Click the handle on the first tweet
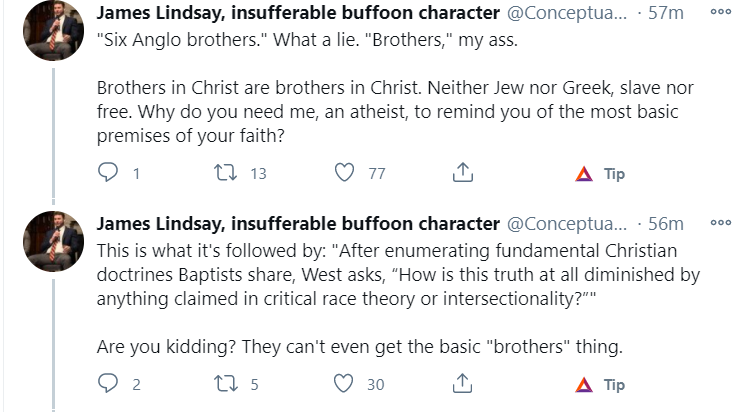This screenshot has width=734, height=412. point(568,14)
